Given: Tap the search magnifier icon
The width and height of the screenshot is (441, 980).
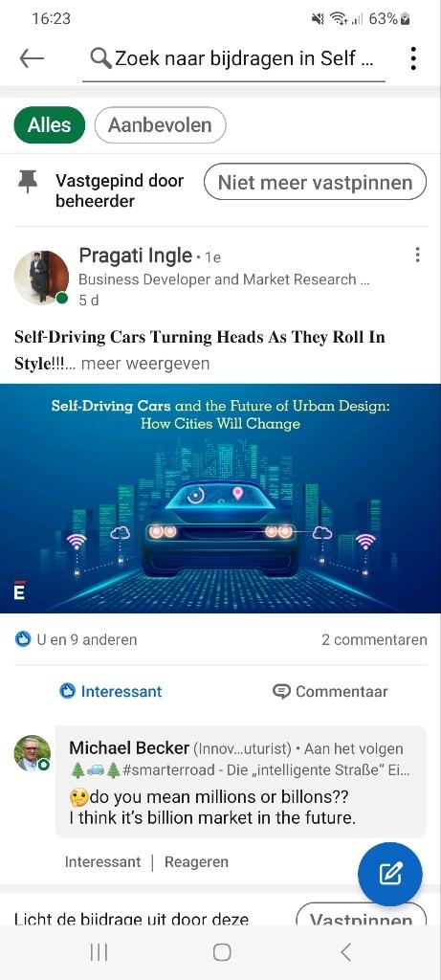Looking at the screenshot, I should [x=99, y=58].
